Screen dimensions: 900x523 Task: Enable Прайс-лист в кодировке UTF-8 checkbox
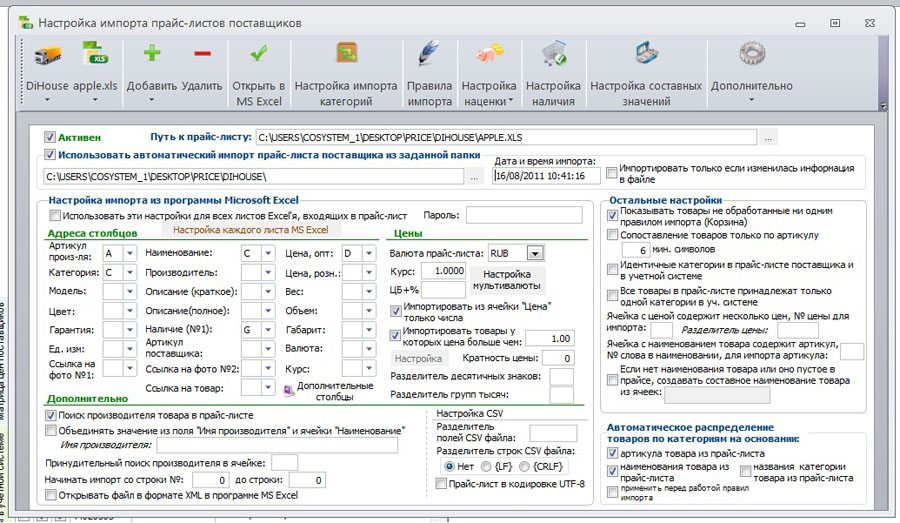tap(441, 484)
